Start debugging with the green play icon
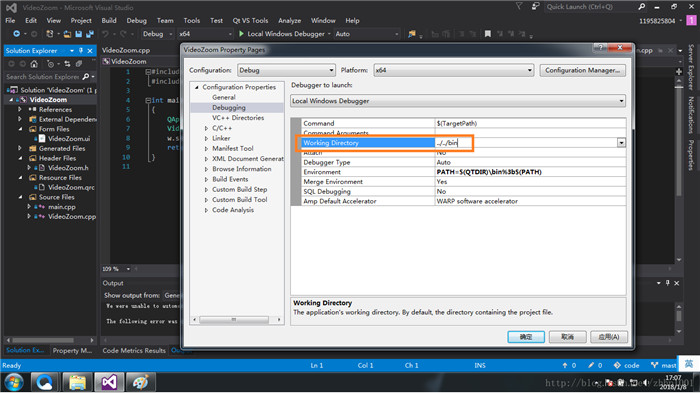This screenshot has height=393, width=700. pos(242,34)
